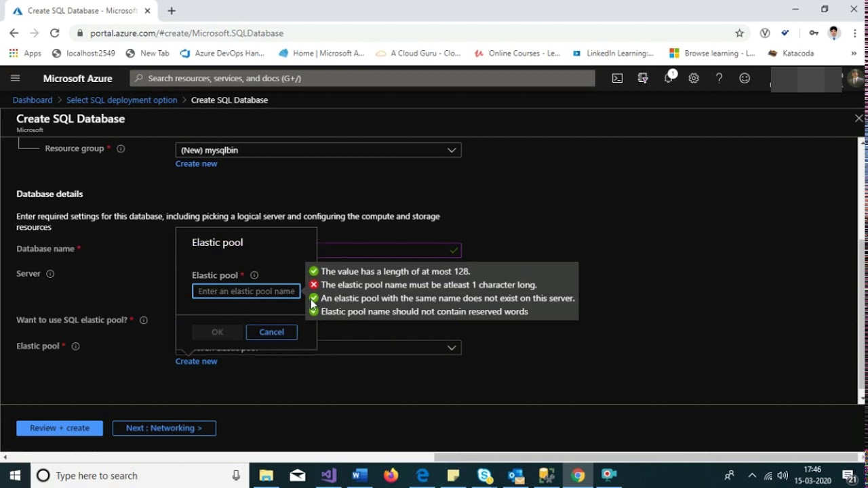The image size is (868, 488).
Task: Open the Azure portal hamburger menu
Action: pyautogui.click(x=15, y=78)
